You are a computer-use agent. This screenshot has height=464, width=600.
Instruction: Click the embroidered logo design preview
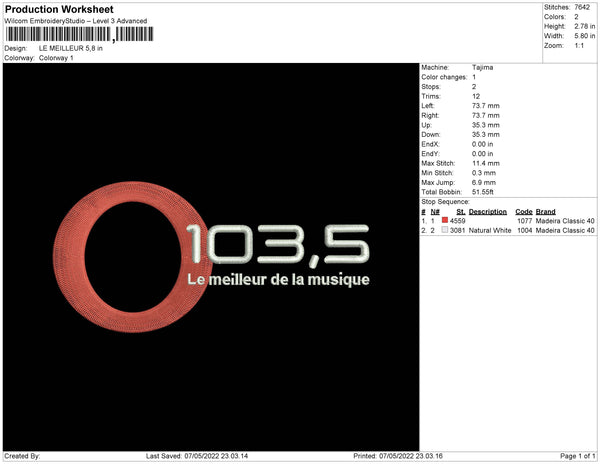211,257
